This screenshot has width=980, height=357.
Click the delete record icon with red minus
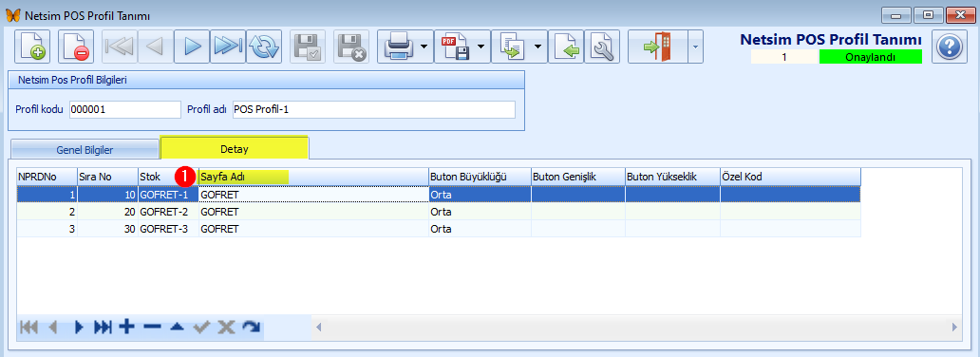click(x=76, y=47)
